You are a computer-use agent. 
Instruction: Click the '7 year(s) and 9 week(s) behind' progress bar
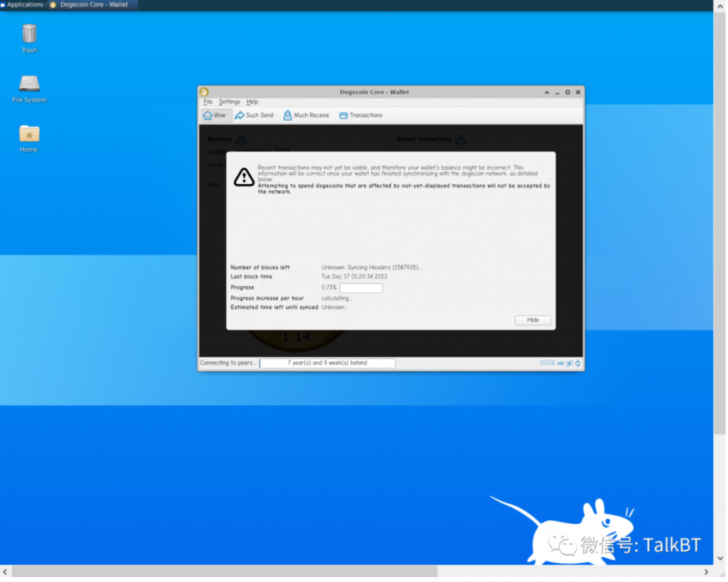(327, 363)
